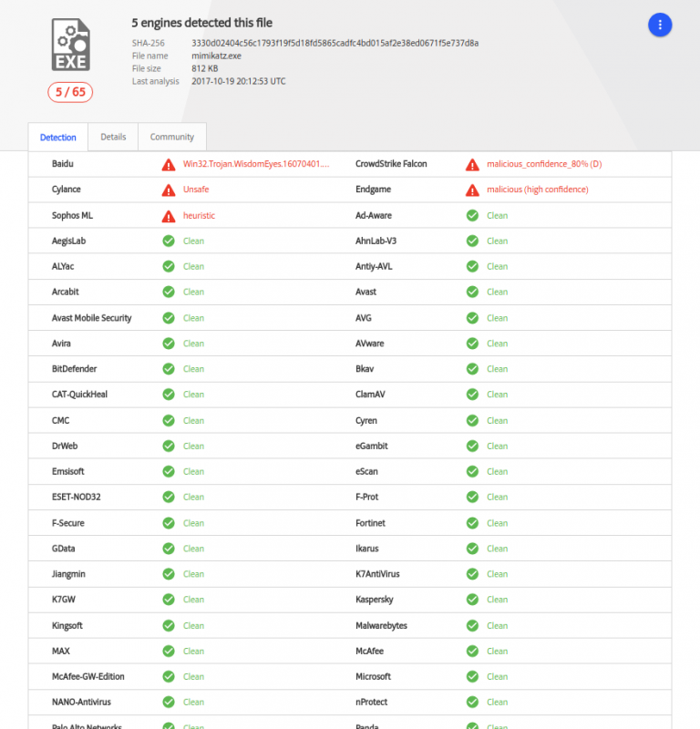Click the red alert icon next to Cylance
Viewport: 700px width, 729px height.
pos(169,190)
